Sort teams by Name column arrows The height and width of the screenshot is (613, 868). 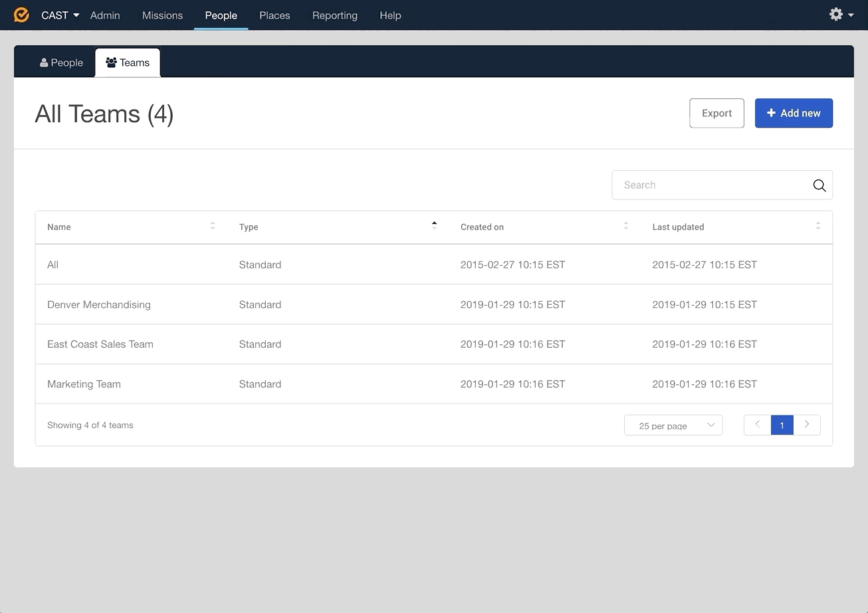(213, 226)
